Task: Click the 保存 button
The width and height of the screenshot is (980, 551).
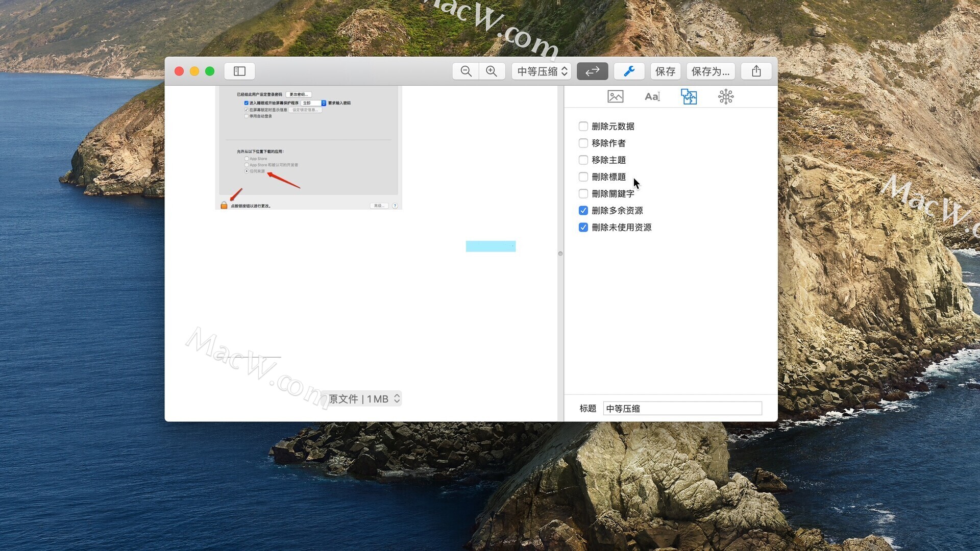Action: [x=665, y=71]
